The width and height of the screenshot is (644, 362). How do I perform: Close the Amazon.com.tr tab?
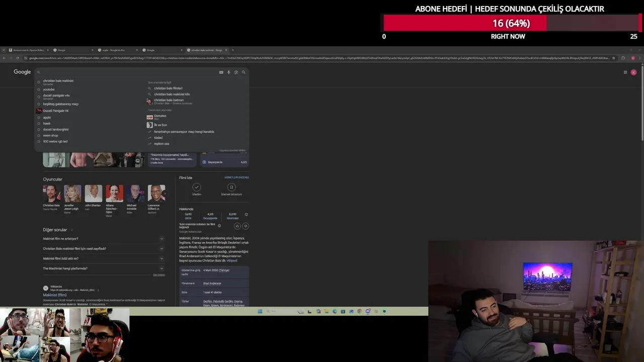coord(47,50)
